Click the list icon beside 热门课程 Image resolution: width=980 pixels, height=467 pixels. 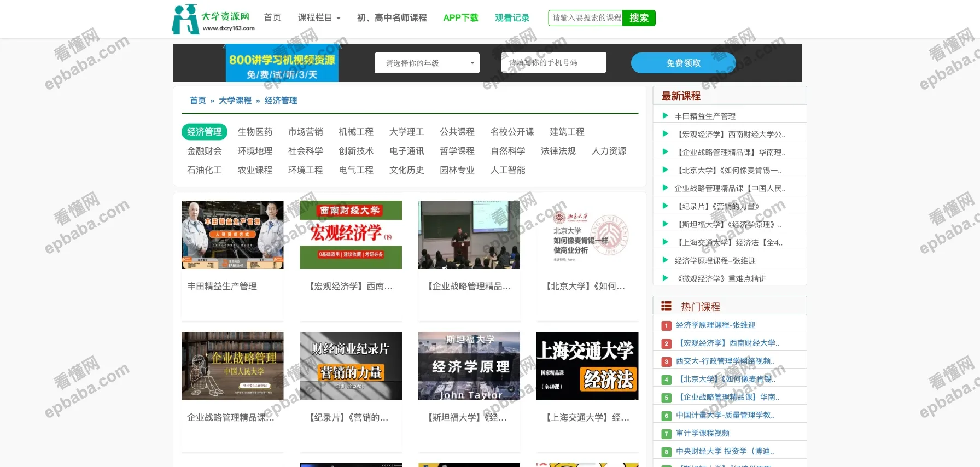pos(666,306)
